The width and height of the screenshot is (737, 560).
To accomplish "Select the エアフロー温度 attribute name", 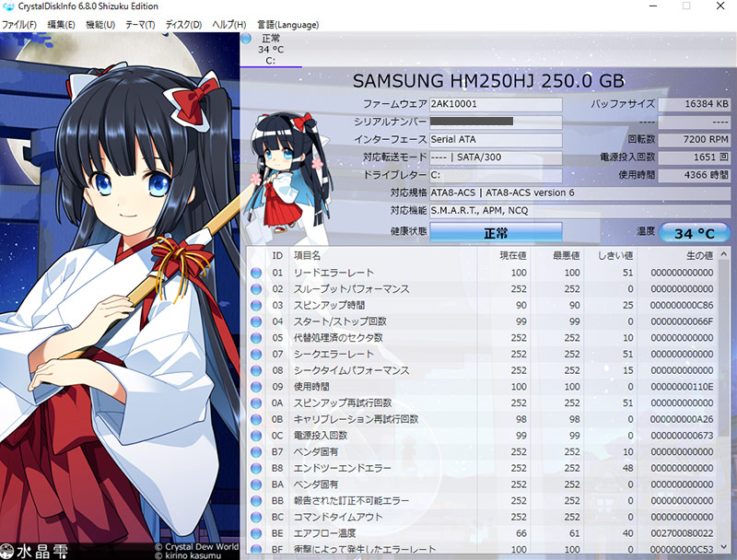I will tap(324, 533).
